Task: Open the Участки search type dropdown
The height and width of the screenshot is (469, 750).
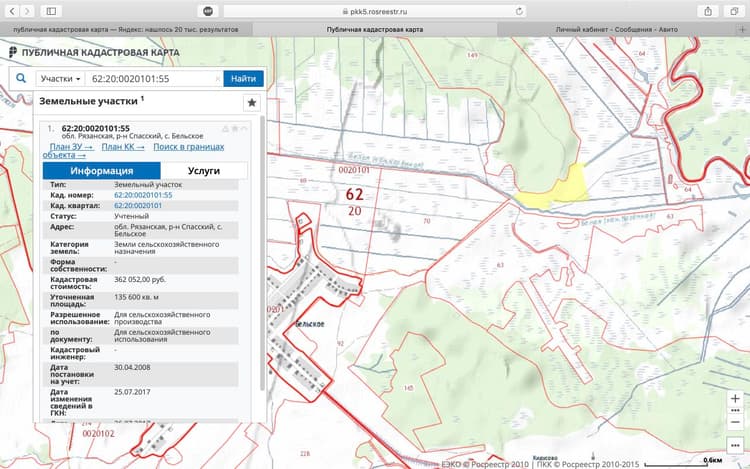Action: 60,78
